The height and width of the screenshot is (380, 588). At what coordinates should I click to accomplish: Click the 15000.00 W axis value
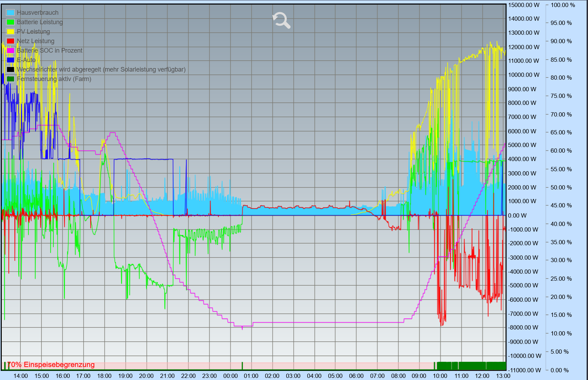coord(524,5)
